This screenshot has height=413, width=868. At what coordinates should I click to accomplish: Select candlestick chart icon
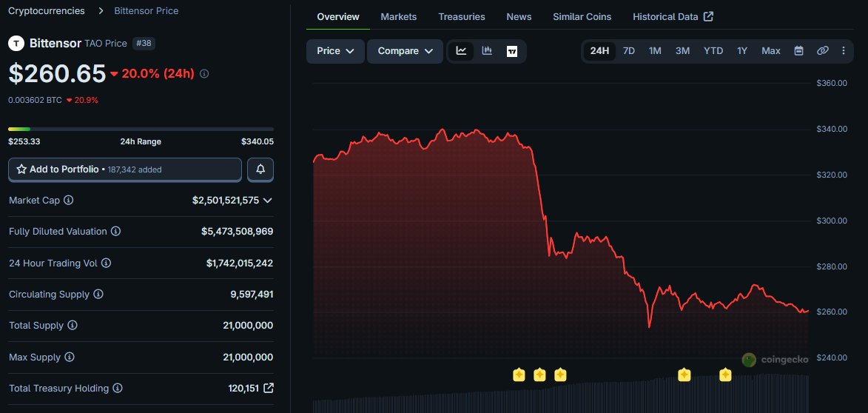point(487,51)
